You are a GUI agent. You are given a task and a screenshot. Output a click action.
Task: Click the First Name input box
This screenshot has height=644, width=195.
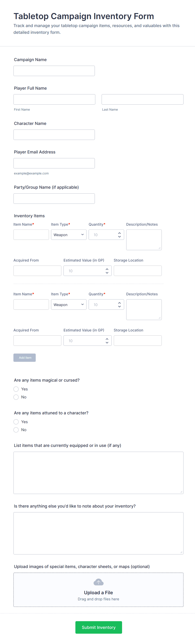pyautogui.click(x=55, y=99)
